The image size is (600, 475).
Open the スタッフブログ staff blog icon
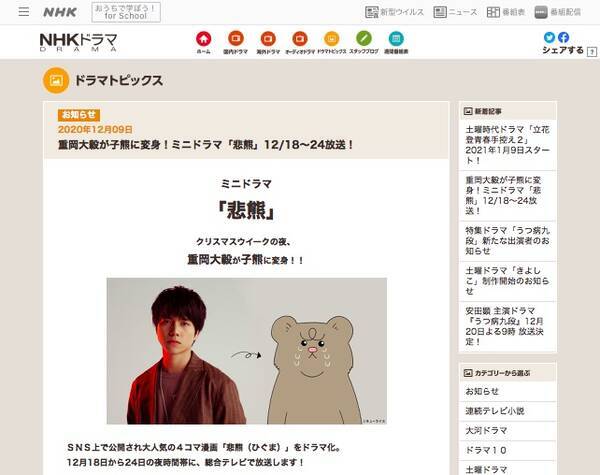coord(364,42)
